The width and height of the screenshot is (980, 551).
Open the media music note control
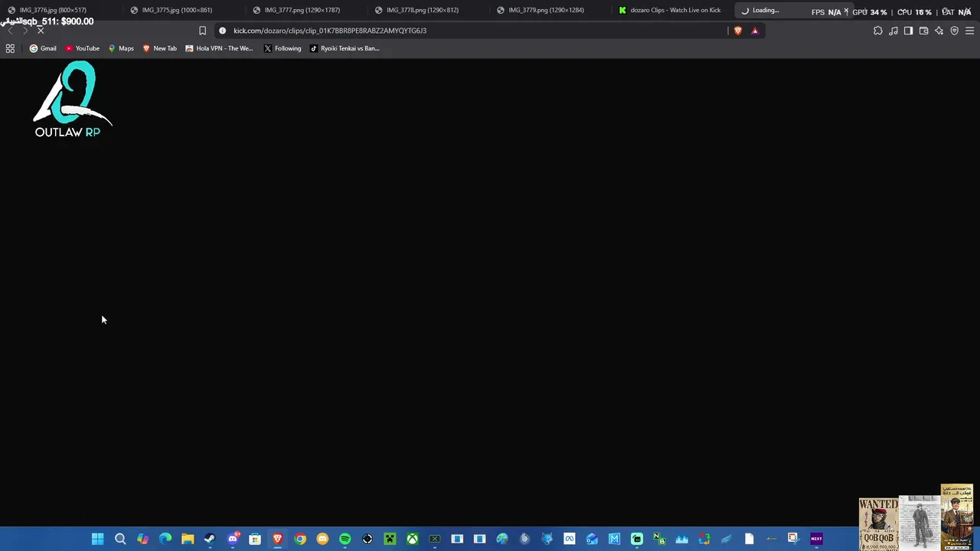click(x=893, y=31)
